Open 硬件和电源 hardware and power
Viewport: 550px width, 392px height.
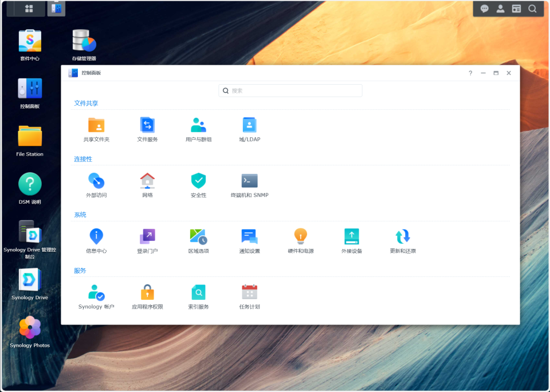(x=301, y=240)
